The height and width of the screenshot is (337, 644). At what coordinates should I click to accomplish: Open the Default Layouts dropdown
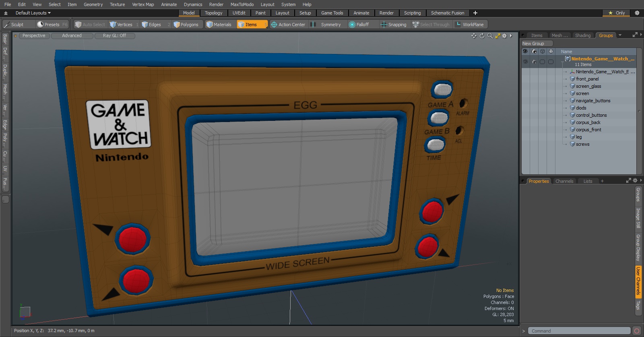[33, 13]
